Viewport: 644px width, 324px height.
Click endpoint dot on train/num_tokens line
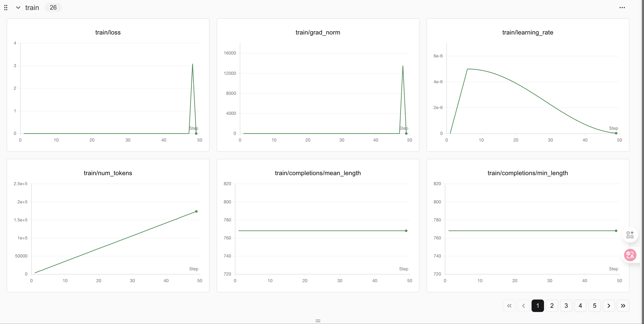tap(196, 211)
